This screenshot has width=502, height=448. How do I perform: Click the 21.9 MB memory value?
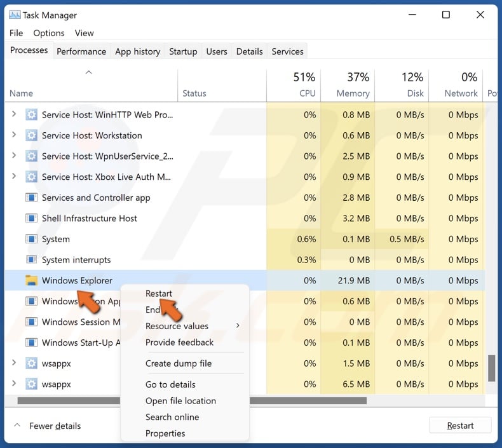(354, 280)
